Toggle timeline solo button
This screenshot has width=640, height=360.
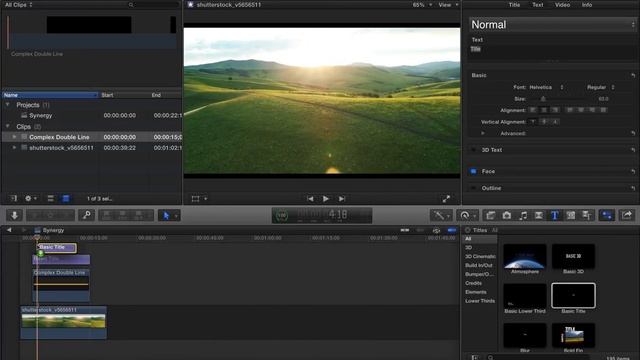pyautogui.click(x=436, y=230)
